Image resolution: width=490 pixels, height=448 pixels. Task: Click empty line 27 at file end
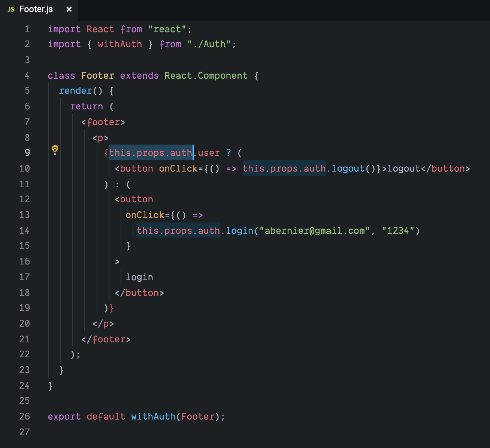click(x=150, y=432)
